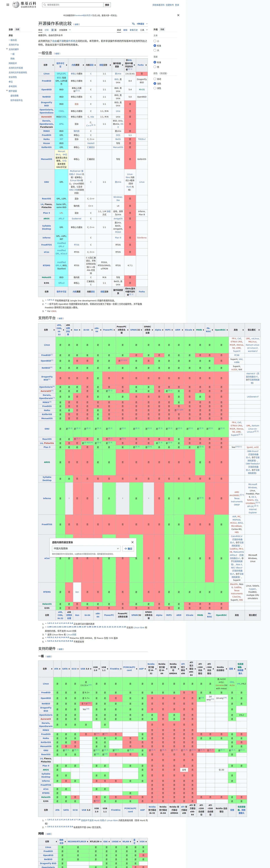
Task: Open the 查看历史 tab
Action: 134,30
